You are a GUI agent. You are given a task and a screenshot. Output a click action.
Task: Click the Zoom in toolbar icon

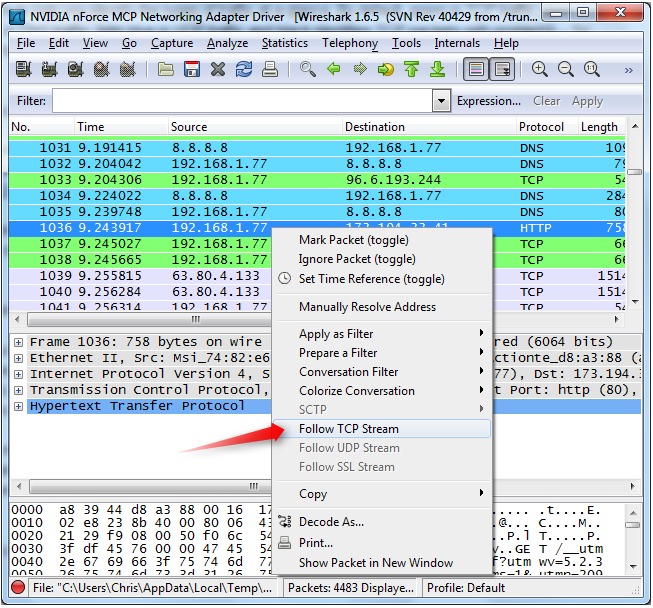[x=540, y=70]
